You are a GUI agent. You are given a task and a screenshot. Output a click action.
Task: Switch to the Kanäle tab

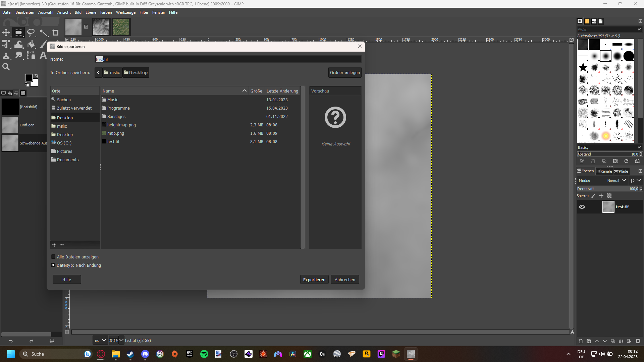604,171
